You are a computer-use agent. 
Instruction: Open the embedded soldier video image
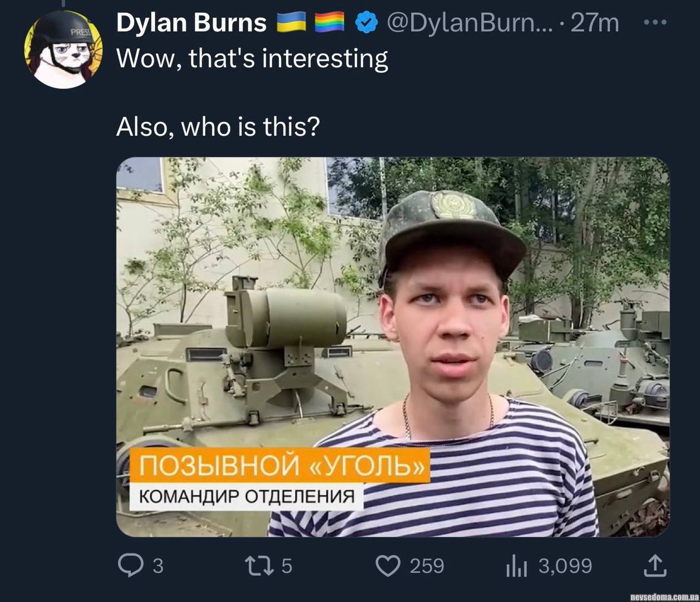click(393, 347)
